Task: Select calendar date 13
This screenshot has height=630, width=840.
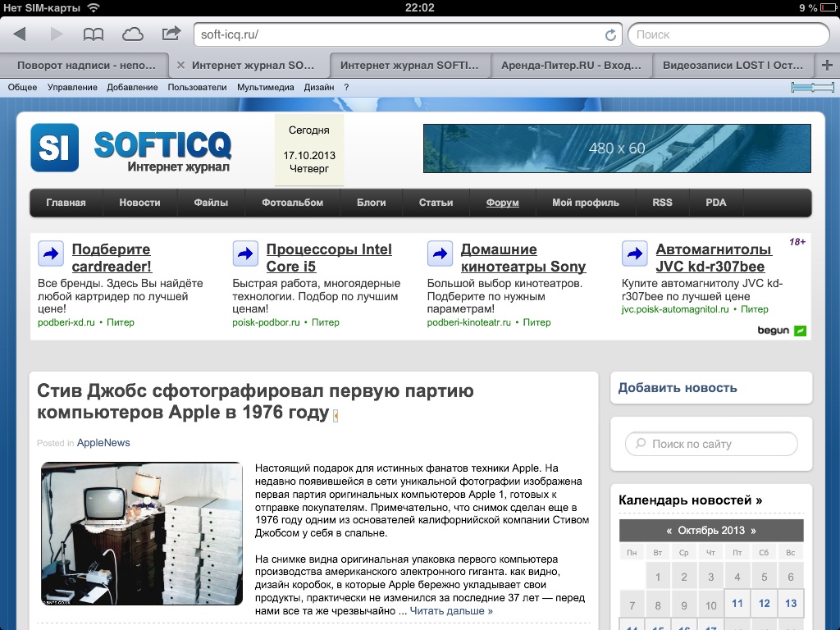Action: 791,603
